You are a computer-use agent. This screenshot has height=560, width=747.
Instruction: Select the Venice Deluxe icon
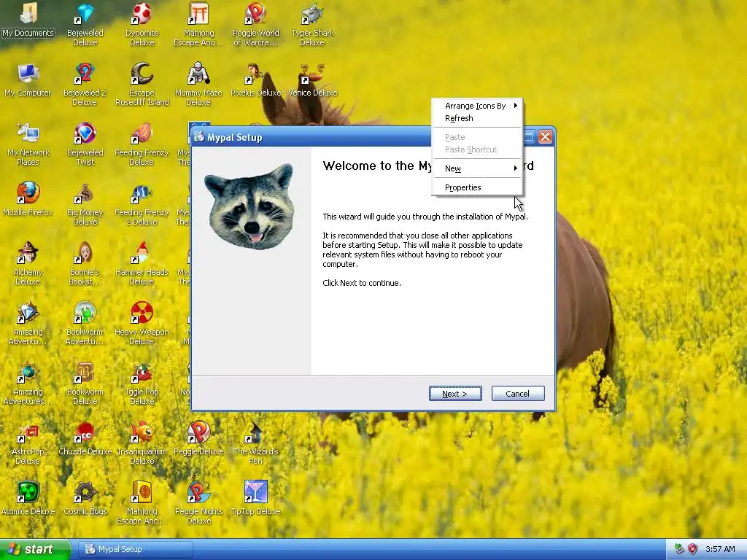[x=312, y=80]
